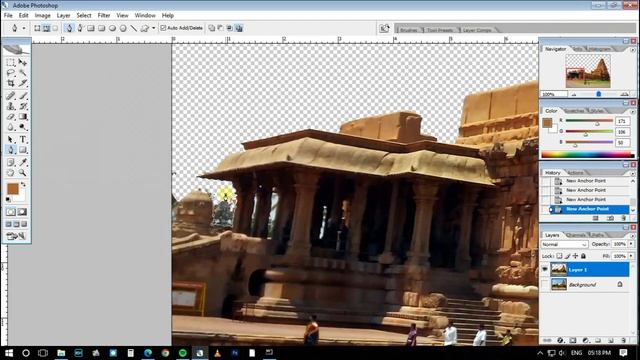
Task: Choose Line tool in options bar
Action: [x=133, y=28]
